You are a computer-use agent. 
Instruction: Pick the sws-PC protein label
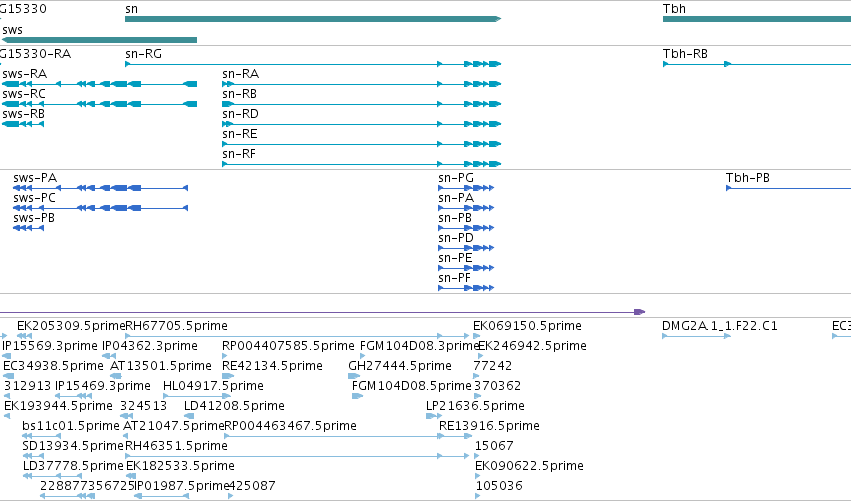click(x=34, y=198)
